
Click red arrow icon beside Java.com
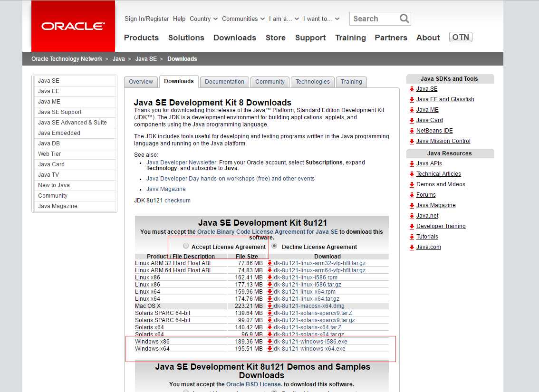click(x=412, y=248)
